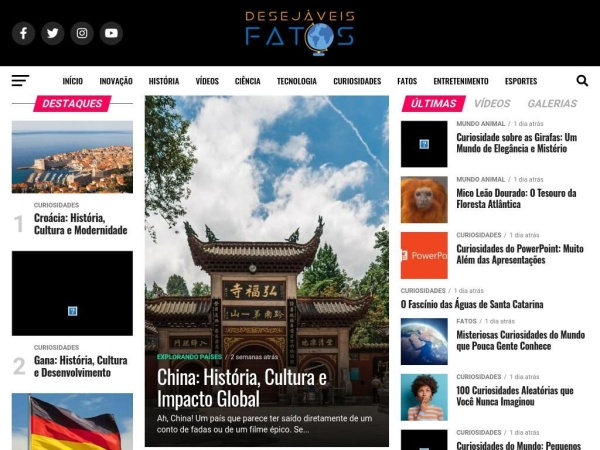Open the Croácia coastal city thumbnail
Screen dimensions: 600x450
[72, 157]
